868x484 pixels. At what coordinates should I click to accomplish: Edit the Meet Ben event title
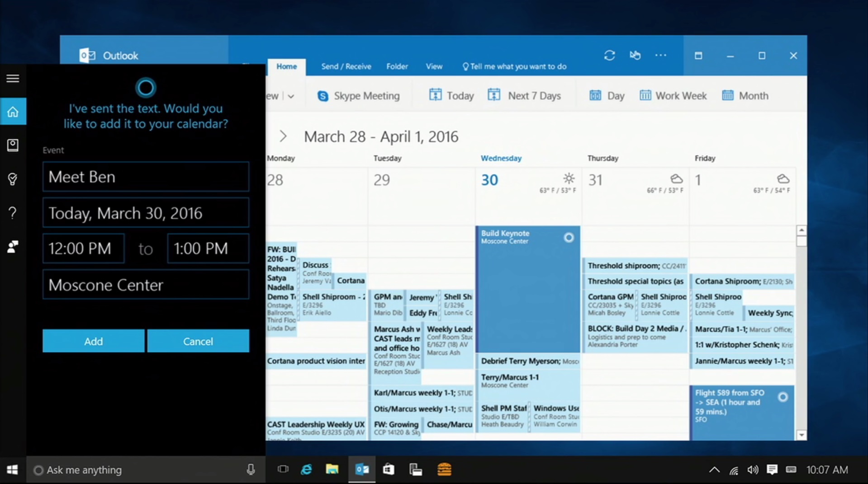pyautogui.click(x=146, y=177)
